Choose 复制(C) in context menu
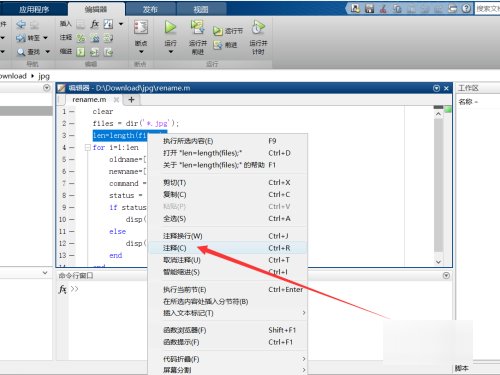This screenshot has width=500, height=375. [227, 195]
